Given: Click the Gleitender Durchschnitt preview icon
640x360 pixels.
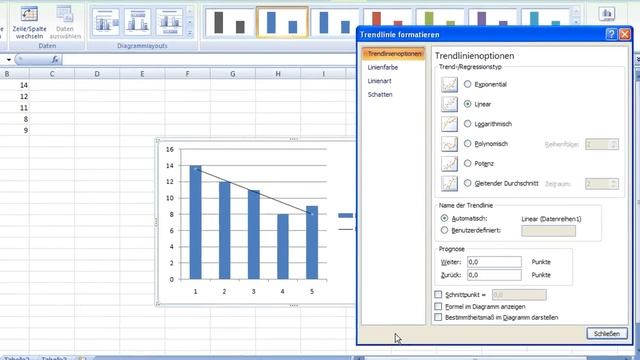Looking at the screenshot, I should coord(449,183).
